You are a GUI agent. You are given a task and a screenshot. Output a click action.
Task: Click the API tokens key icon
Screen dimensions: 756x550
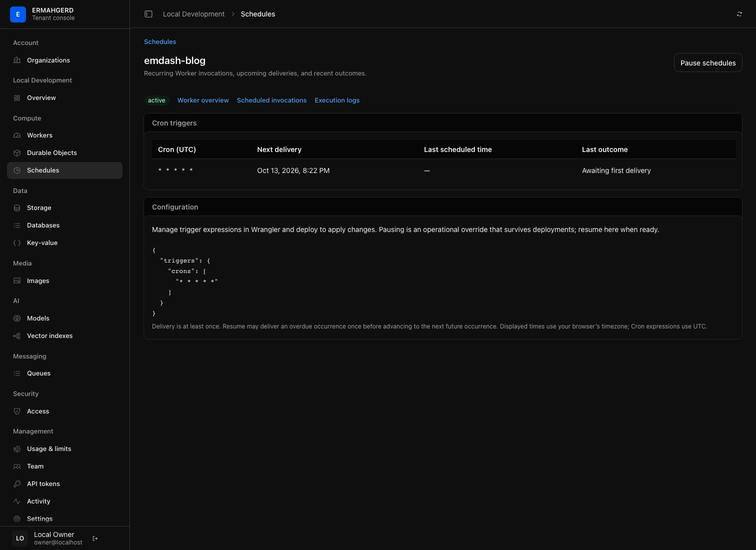coord(17,484)
